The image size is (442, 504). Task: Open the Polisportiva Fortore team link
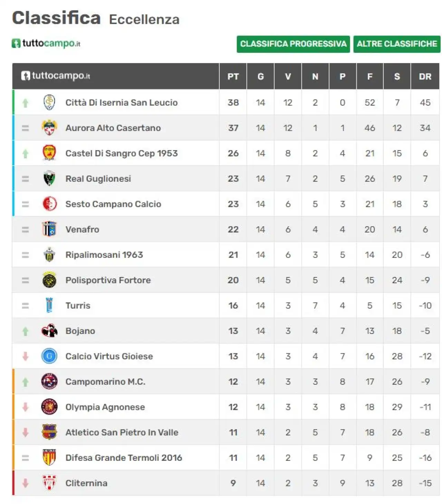[x=108, y=280]
